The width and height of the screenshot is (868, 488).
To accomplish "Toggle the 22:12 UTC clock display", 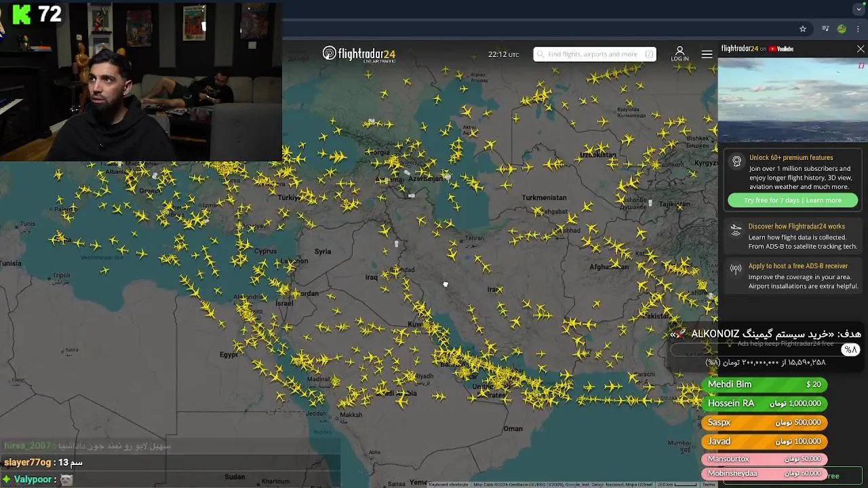I will 503,54.
